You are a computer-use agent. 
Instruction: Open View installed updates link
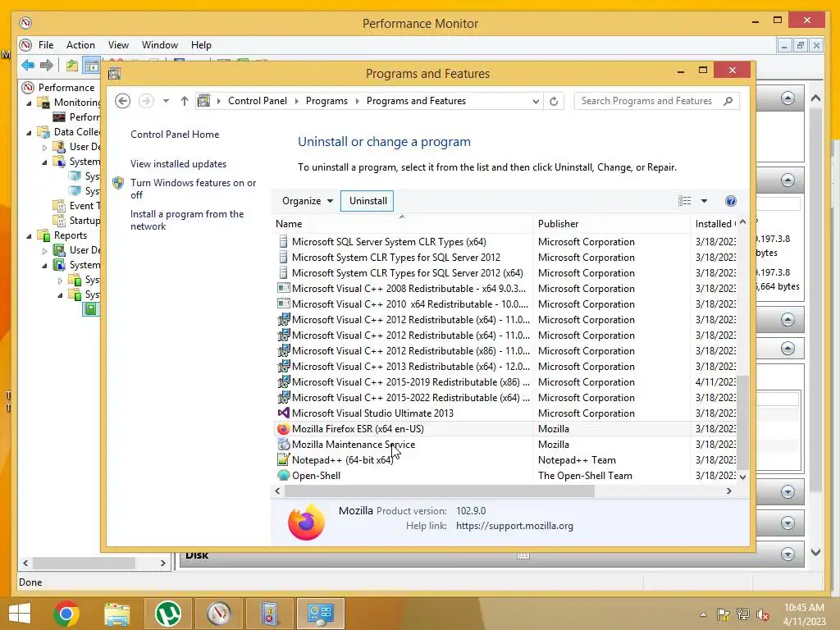coord(178,164)
